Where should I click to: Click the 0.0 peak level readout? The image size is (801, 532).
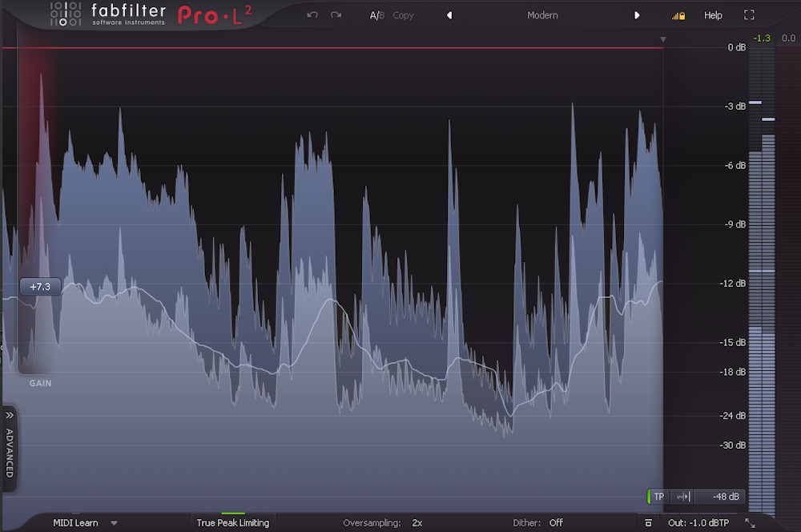point(788,38)
